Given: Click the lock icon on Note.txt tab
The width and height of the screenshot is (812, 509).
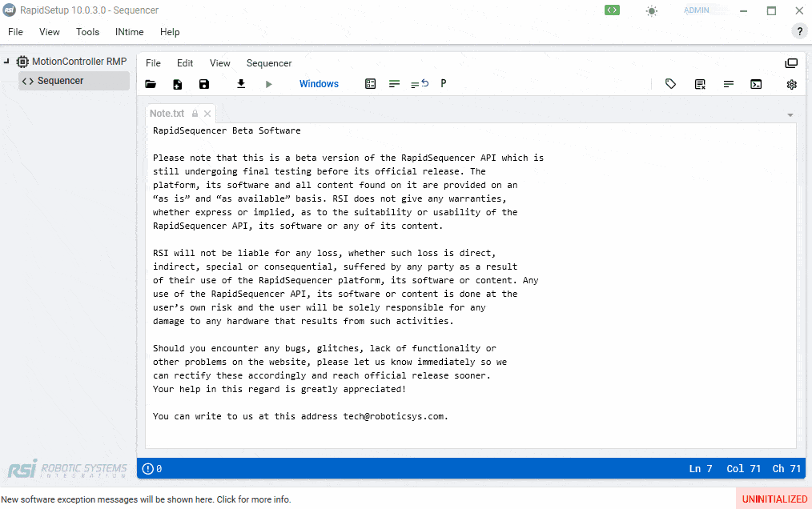Looking at the screenshot, I should (x=195, y=114).
